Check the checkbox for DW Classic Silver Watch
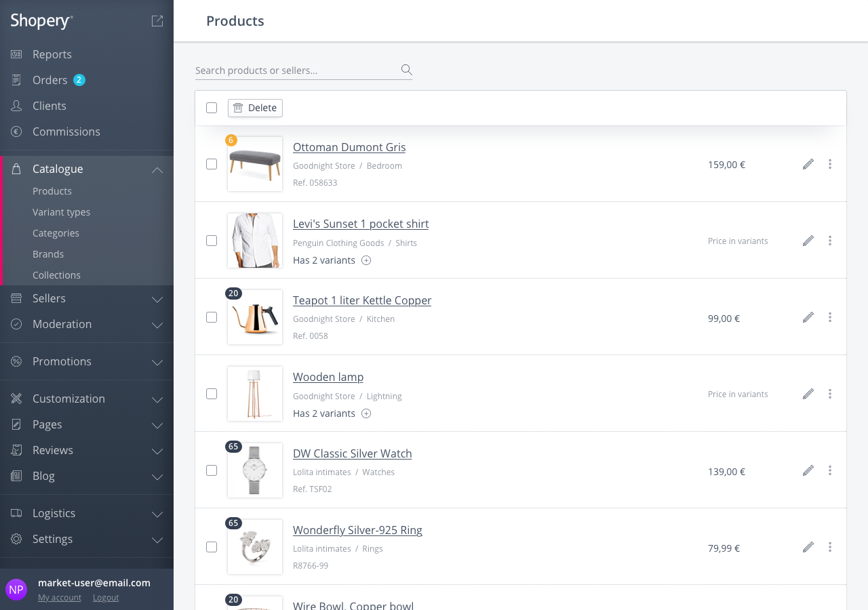The image size is (868, 610). point(211,470)
